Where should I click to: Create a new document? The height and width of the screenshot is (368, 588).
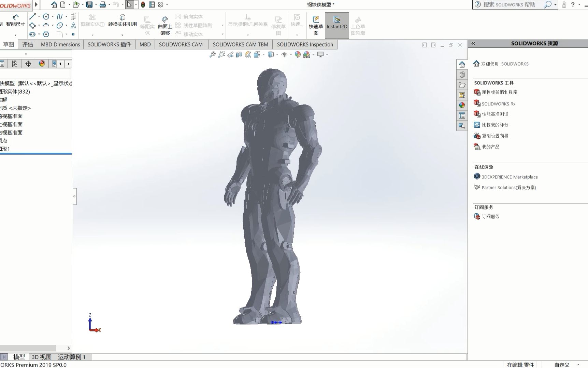63,4
